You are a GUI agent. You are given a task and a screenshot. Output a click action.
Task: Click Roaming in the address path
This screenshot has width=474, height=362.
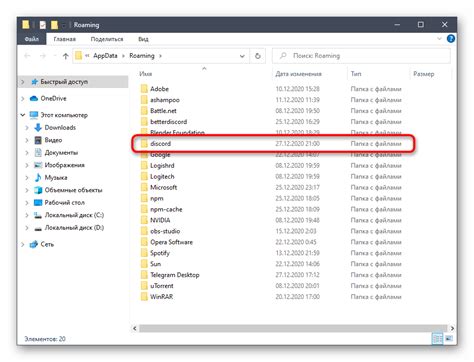[x=142, y=56]
